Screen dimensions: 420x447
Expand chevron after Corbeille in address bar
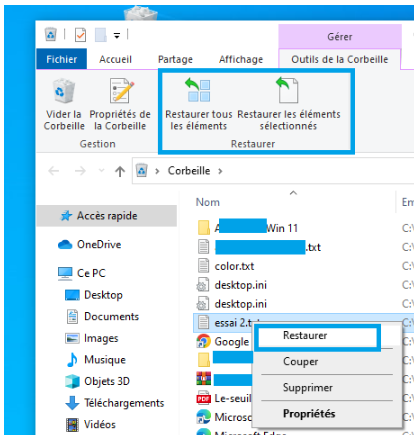click(220, 171)
